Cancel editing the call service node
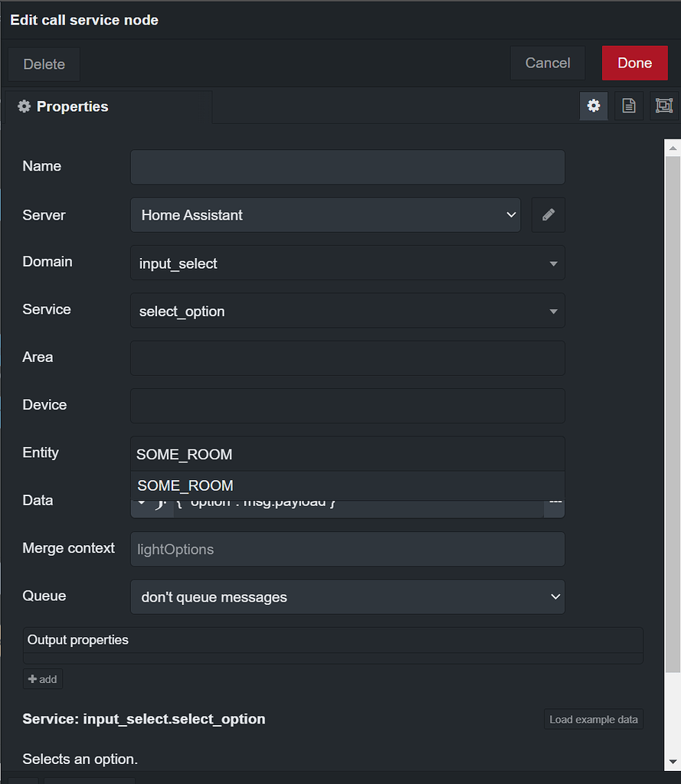 [x=547, y=63]
